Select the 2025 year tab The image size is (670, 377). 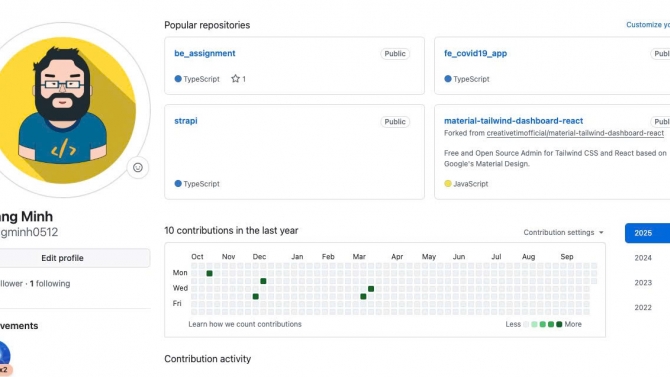[x=647, y=233]
